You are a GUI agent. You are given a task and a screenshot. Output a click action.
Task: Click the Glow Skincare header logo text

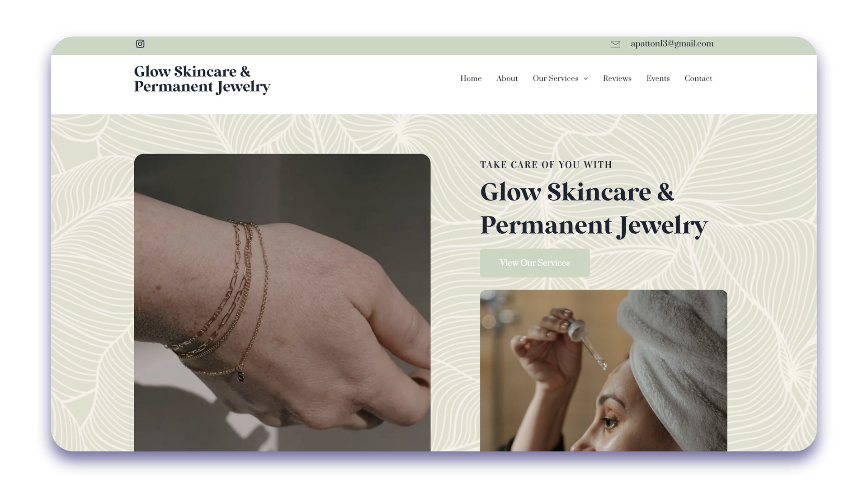click(x=202, y=79)
